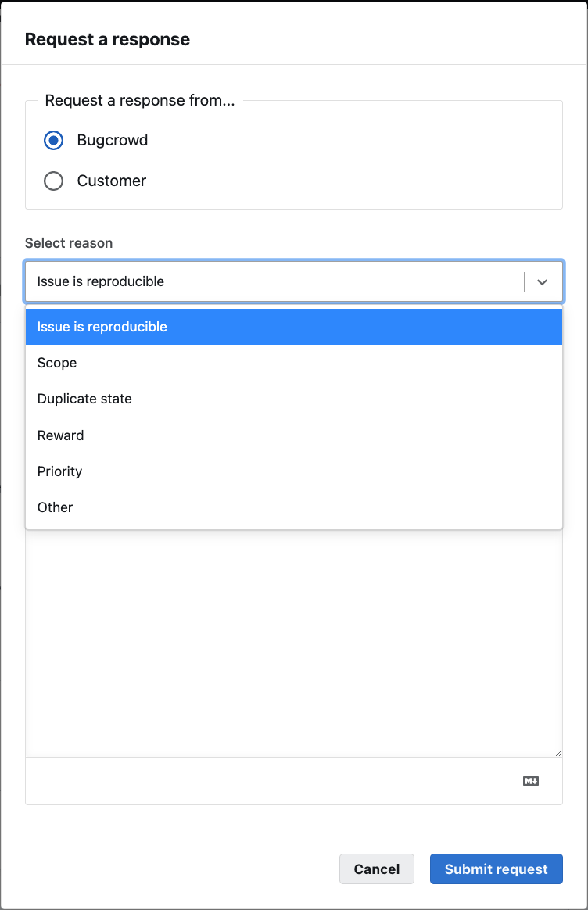Click inside the comment text area

293,641
